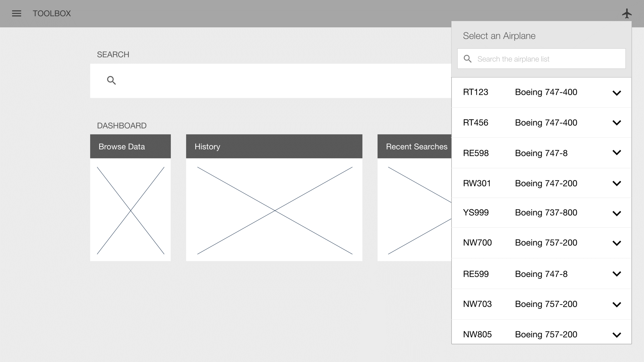Open the Browse Data card header
644x362 pixels.
tap(130, 146)
